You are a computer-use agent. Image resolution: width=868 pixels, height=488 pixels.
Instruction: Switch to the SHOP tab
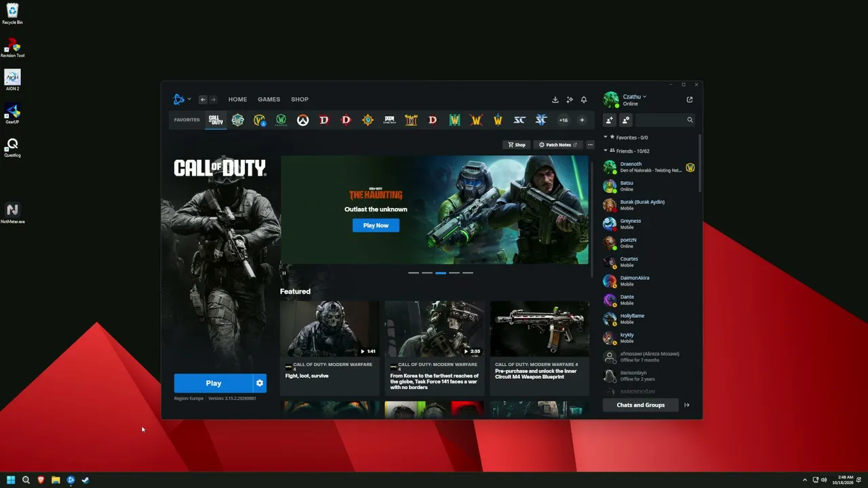[x=300, y=100]
